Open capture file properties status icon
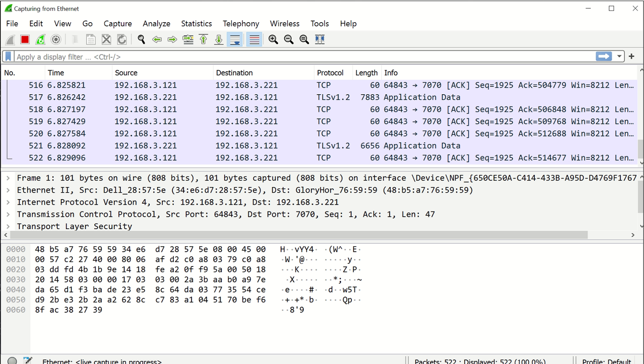The width and height of the screenshot is (644, 364). click(x=28, y=361)
